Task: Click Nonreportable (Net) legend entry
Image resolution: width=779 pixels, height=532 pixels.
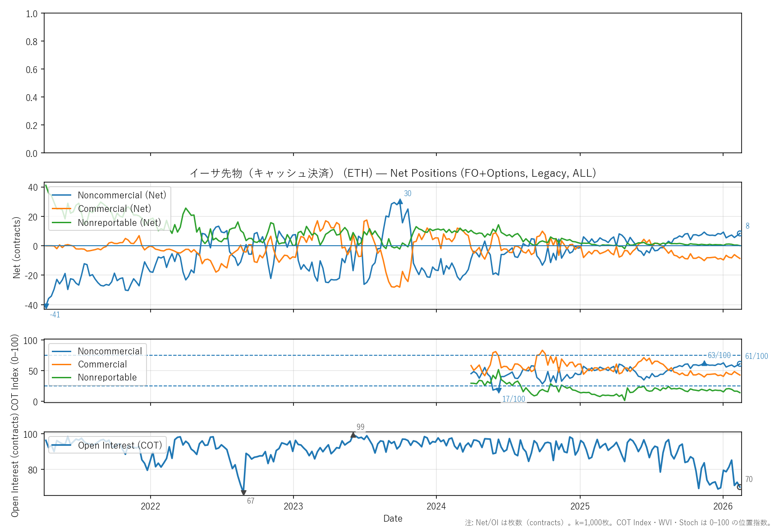Action: 119,223
